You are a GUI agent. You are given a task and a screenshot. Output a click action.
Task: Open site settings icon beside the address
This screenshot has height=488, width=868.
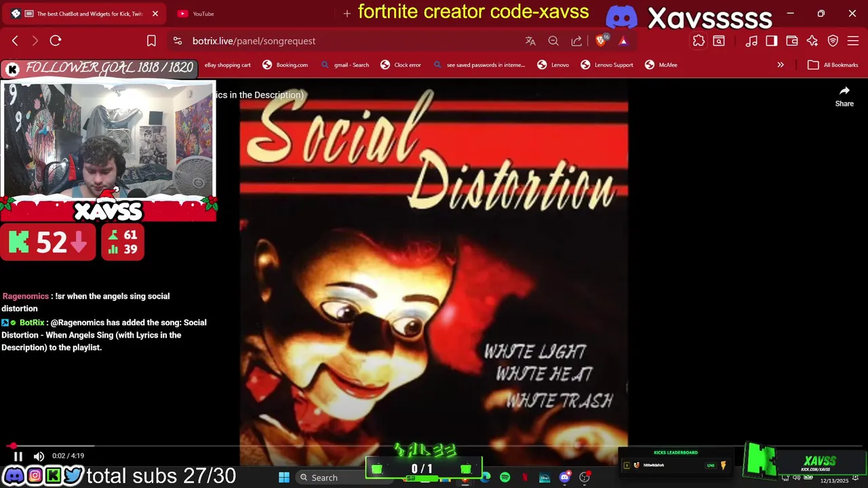[x=178, y=41]
